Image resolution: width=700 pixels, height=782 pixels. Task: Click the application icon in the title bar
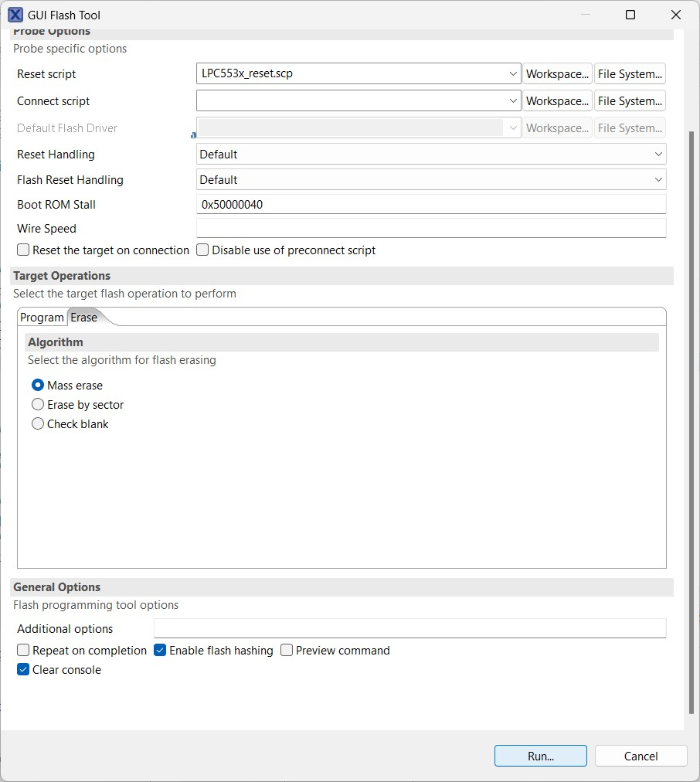[x=15, y=15]
